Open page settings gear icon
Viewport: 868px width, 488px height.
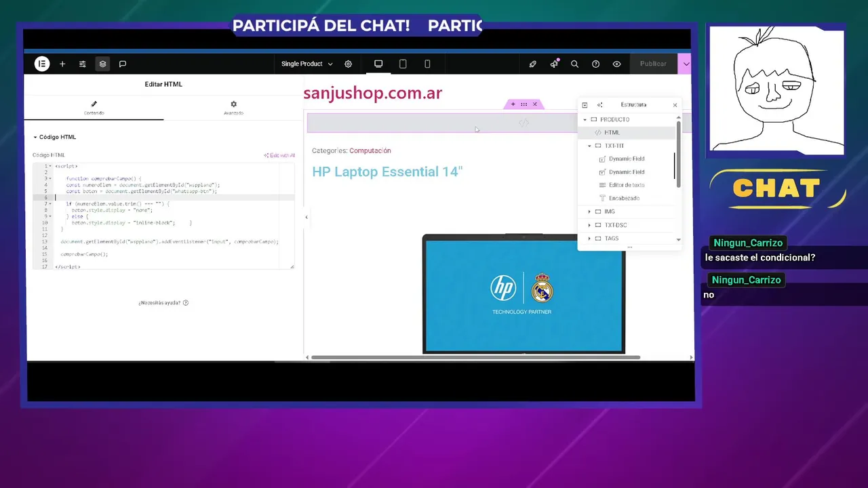pos(348,64)
